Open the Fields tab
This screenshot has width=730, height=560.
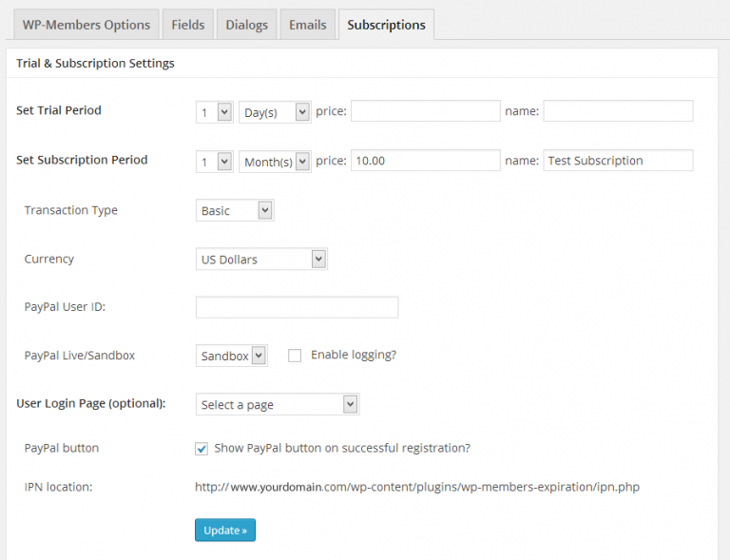(x=187, y=25)
